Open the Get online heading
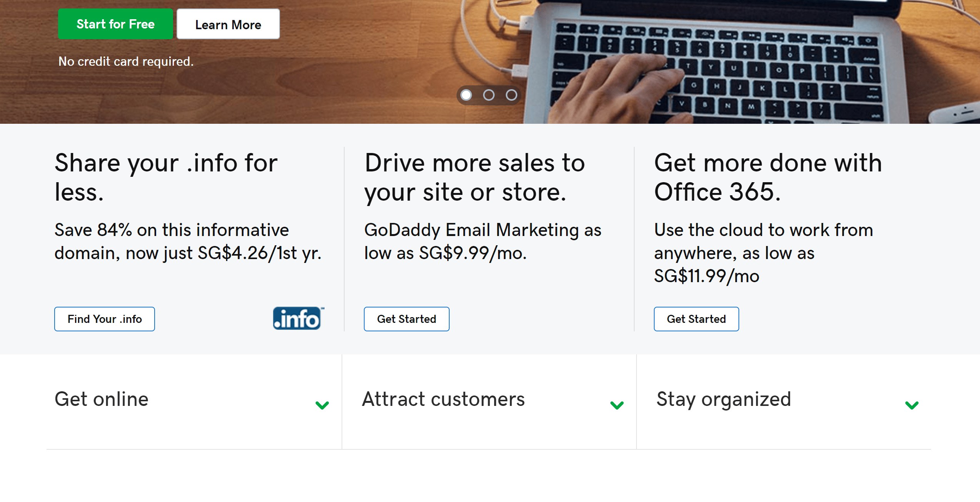 tap(102, 399)
